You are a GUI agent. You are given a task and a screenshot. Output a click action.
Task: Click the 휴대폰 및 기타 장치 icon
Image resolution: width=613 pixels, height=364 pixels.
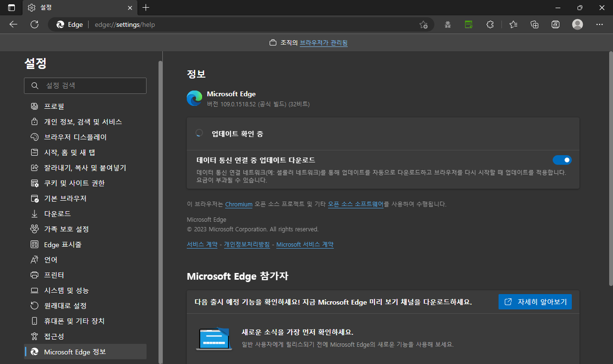coord(34,321)
